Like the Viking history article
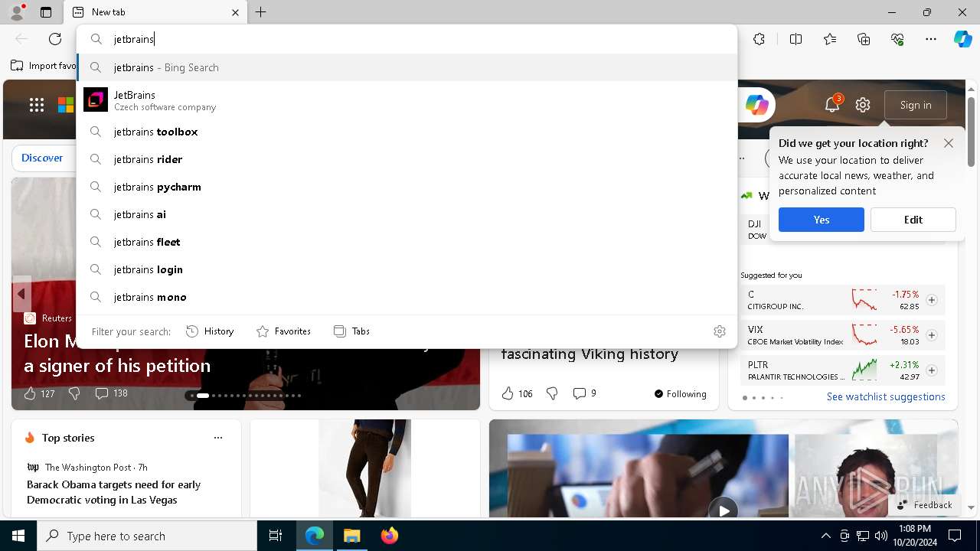This screenshot has width=980, height=551. tap(517, 393)
